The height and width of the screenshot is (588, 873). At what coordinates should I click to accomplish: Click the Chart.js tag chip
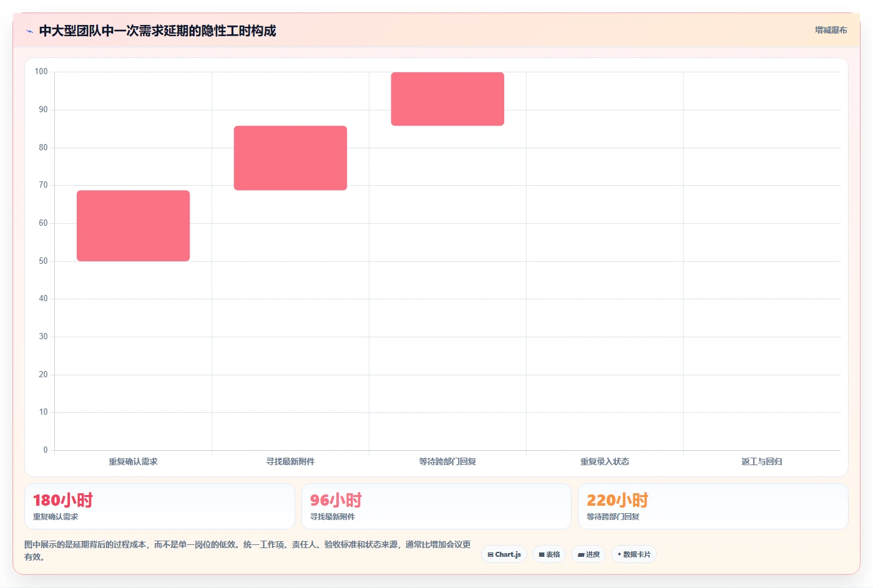(x=504, y=554)
